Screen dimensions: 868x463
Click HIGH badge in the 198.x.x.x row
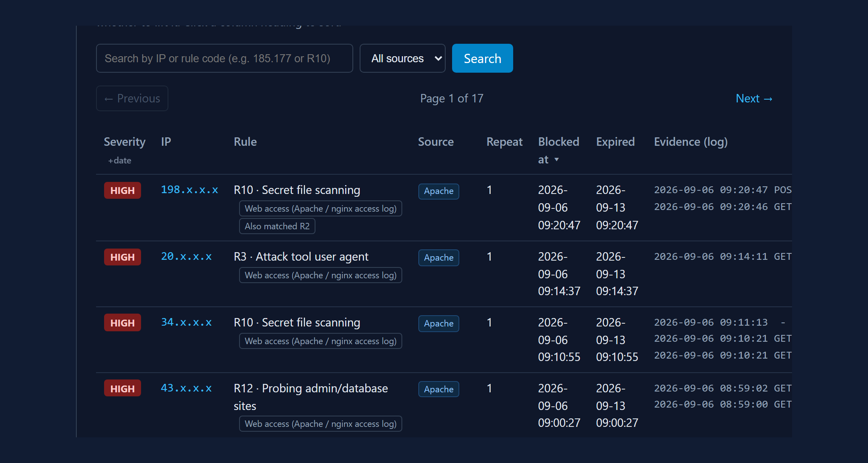point(123,190)
